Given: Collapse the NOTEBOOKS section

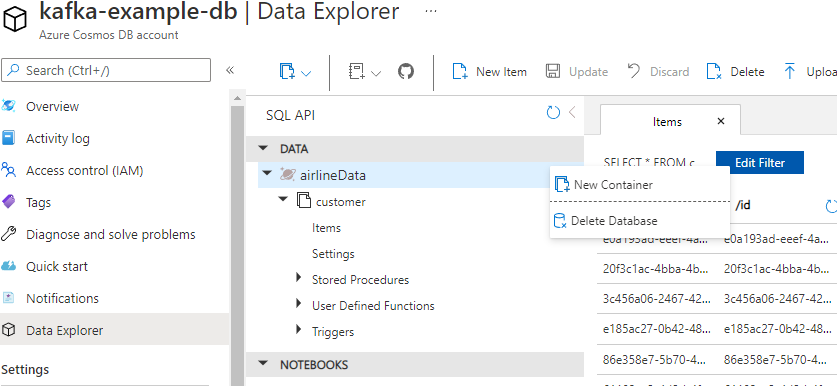Looking at the screenshot, I should tap(263, 364).
